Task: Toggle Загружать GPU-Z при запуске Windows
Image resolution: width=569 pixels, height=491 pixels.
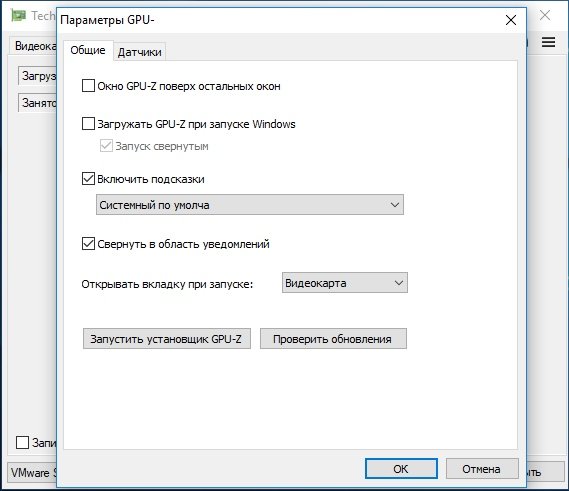Action: (x=88, y=124)
